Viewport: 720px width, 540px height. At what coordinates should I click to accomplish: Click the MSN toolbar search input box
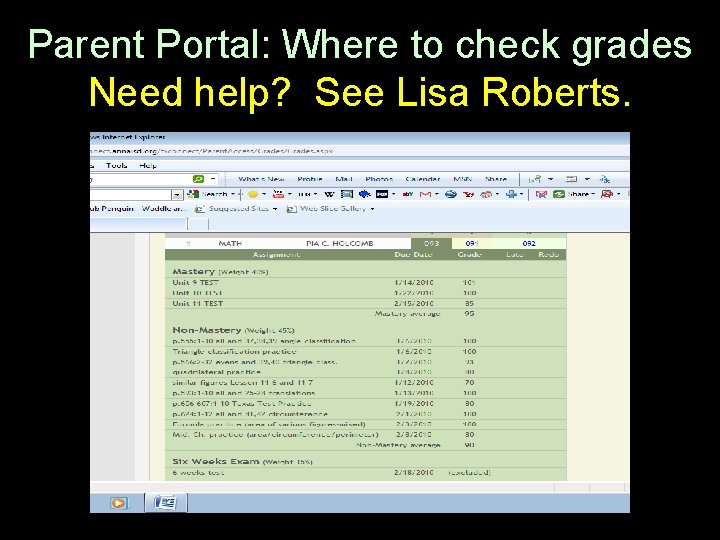coord(141,179)
